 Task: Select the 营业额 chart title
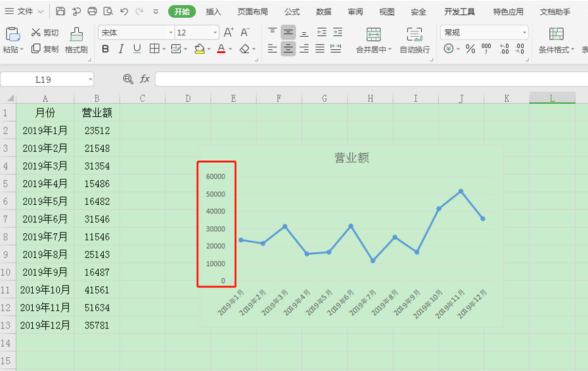click(x=351, y=158)
